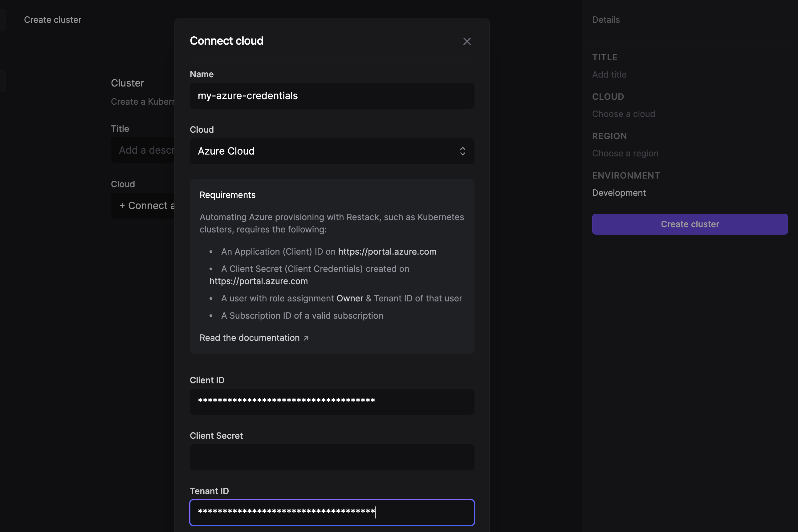This screenshot has height=532, width=798.
Task: Focus the masked Client ID field
Action: pos(332,401)
